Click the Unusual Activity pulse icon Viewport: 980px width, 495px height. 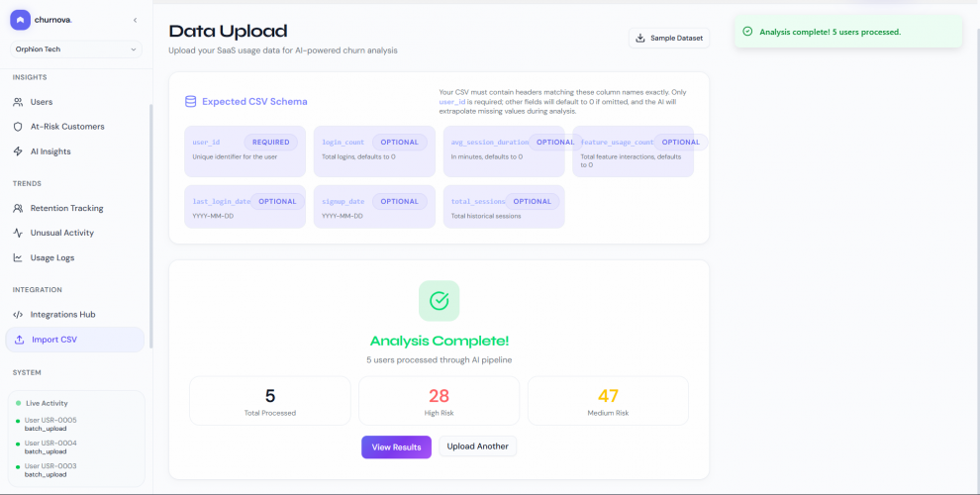tap(18, 233)
